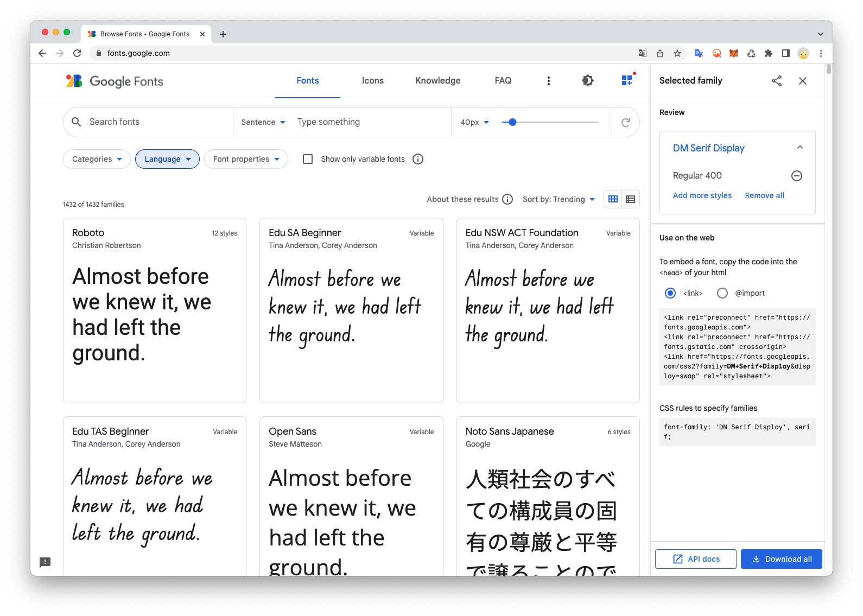Expand the Font properties dropdown
Screen dimensions: 863x616
tap(246, 159)
